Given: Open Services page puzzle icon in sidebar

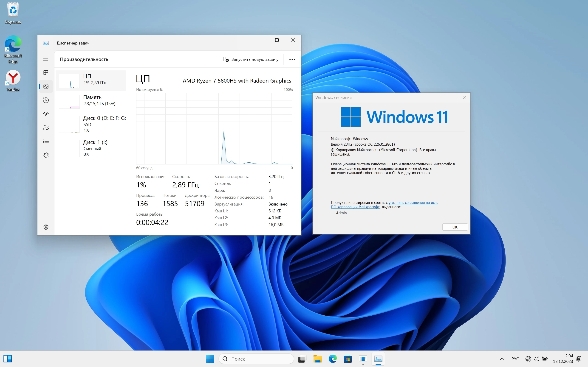Looking at the screenshot, I should point(46,155).
